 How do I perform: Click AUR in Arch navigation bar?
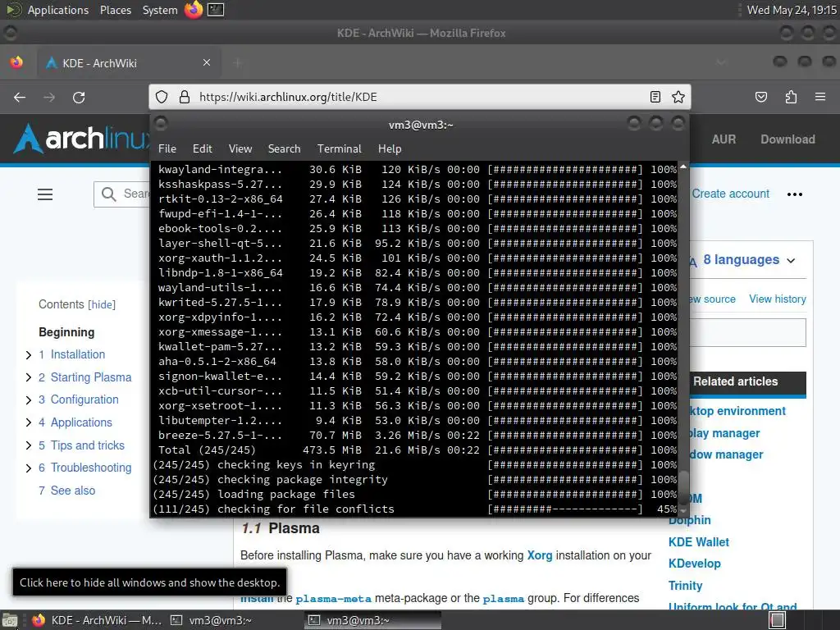click(724, 139)
